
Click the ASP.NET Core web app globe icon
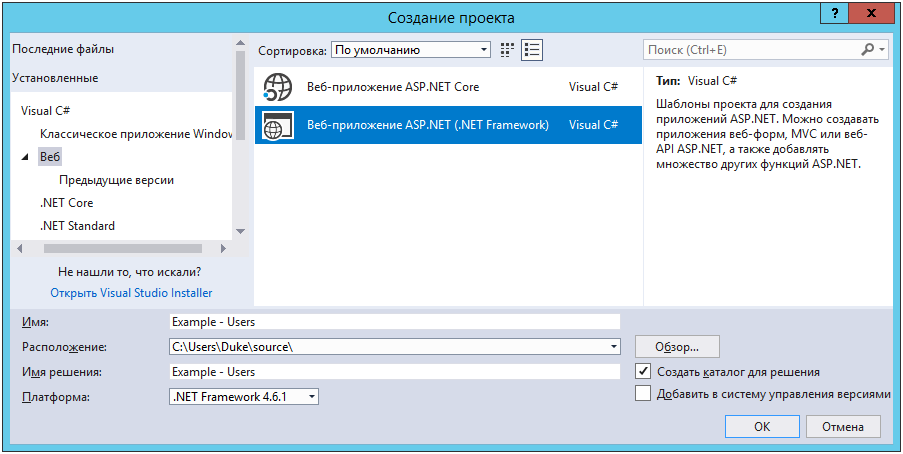pyautogui.click(x=278, y=88)
